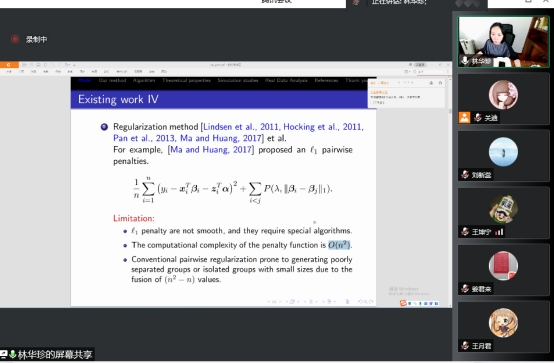Click the network signal bars beside 王坤宁
The width and height of the screenshot is (554, 363).
coord(499,232)
